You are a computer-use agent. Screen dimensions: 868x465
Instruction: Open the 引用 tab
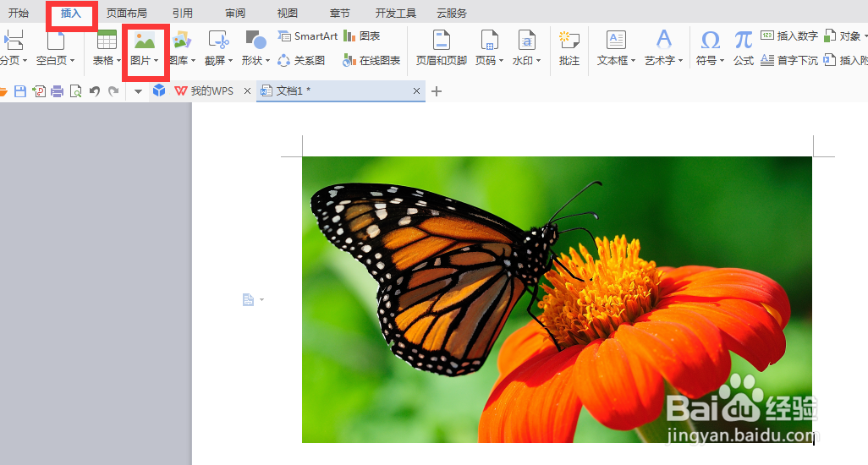183,13
